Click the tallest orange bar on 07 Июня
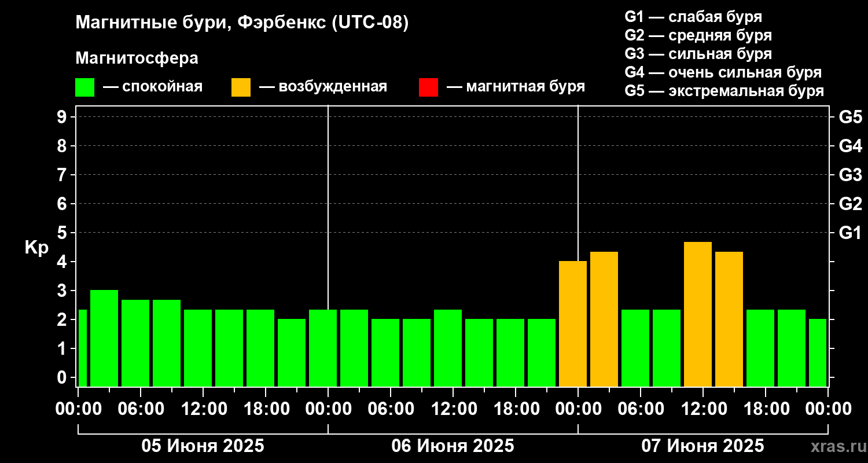The width and height of the screenshot is (868, 463). click(698, 314)
